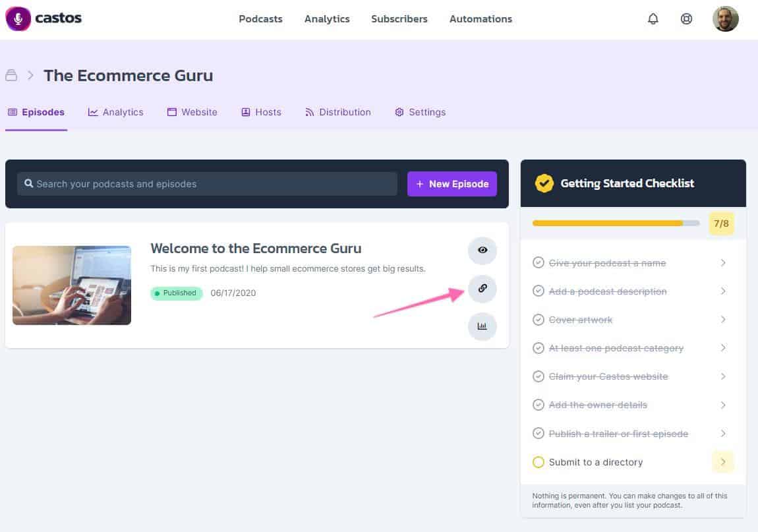
Task: Copy episode link via chain icon
Action: tap(482, 288)
